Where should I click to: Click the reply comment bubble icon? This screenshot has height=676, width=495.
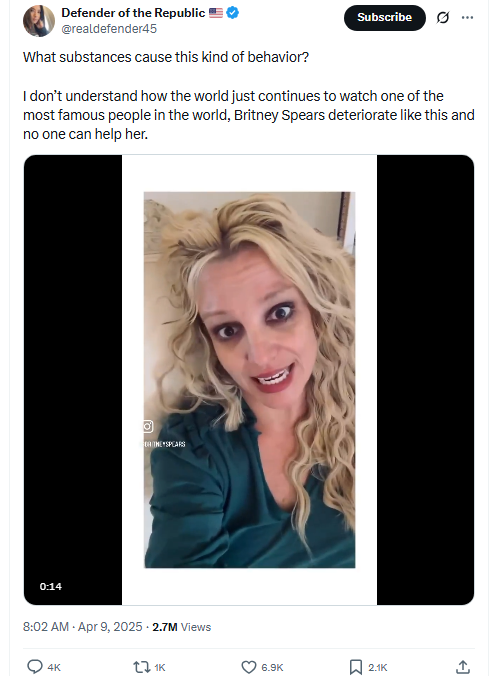click(34, 667)
